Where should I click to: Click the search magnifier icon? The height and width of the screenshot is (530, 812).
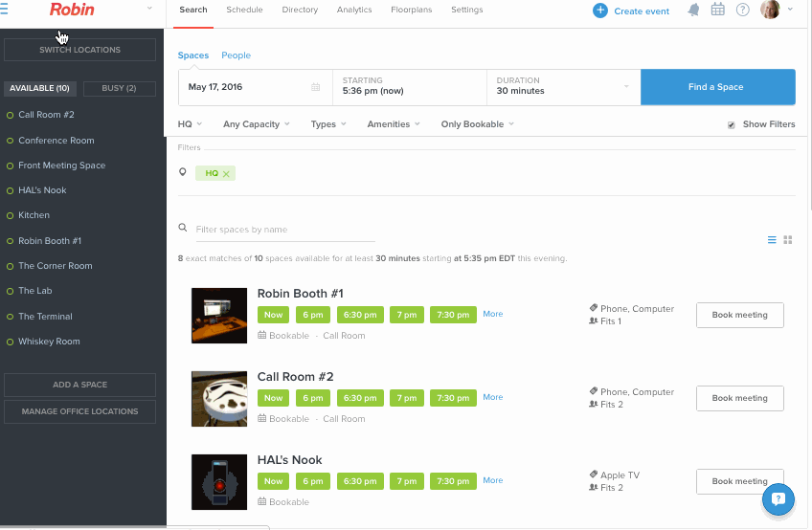point(182,228)
